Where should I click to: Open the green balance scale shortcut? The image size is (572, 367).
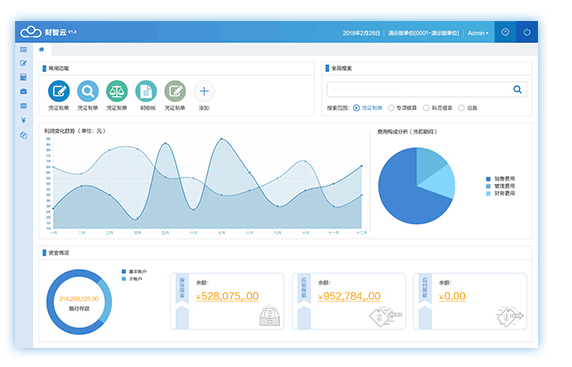coord(117,91)
